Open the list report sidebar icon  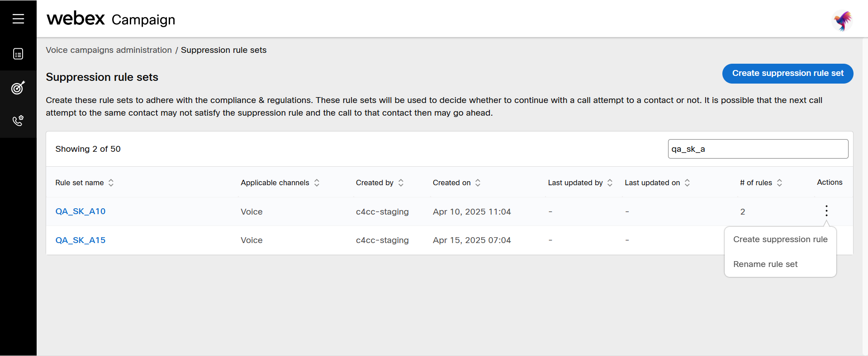[18, 54]
